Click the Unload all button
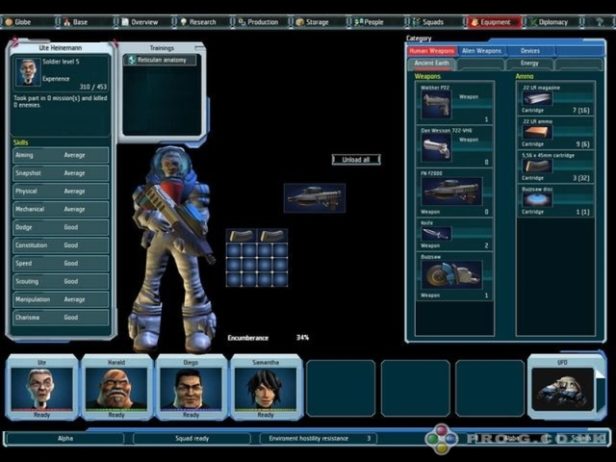Screen dimensions: 616x462 tap(356, 160)
